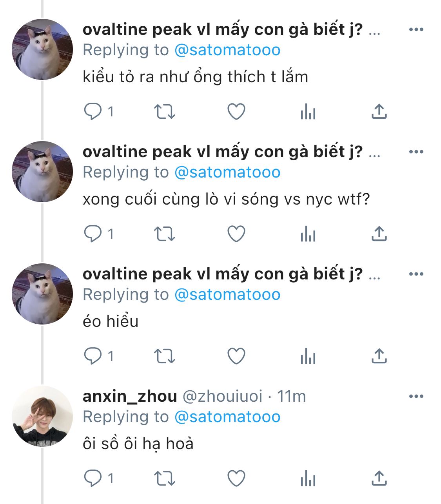This screenshot has width=441, height=504.
Task: Open more options on "éo hiểu" tweet
Action: (x=416, y=274)
